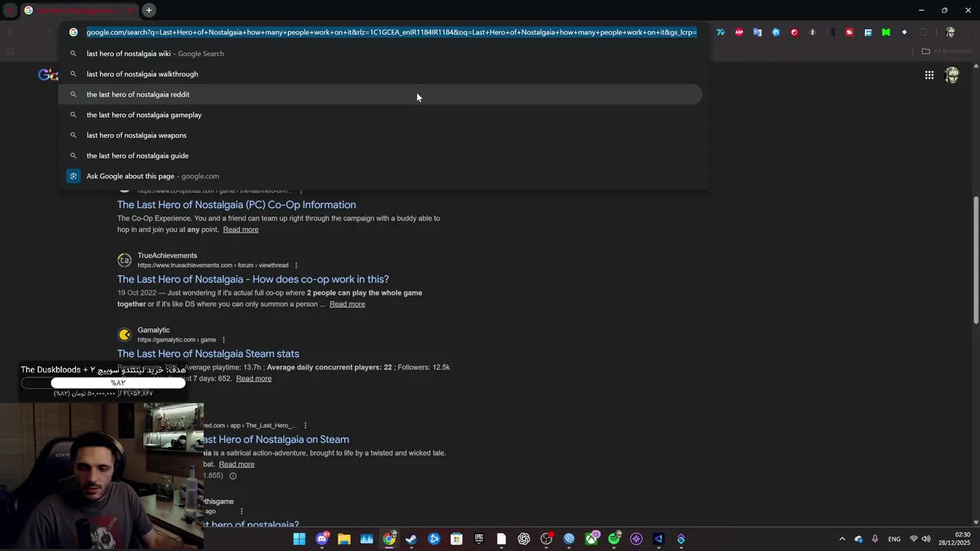Open the ABP Adblock Plus extension
The image size is (980, 551).
[739, 32]
